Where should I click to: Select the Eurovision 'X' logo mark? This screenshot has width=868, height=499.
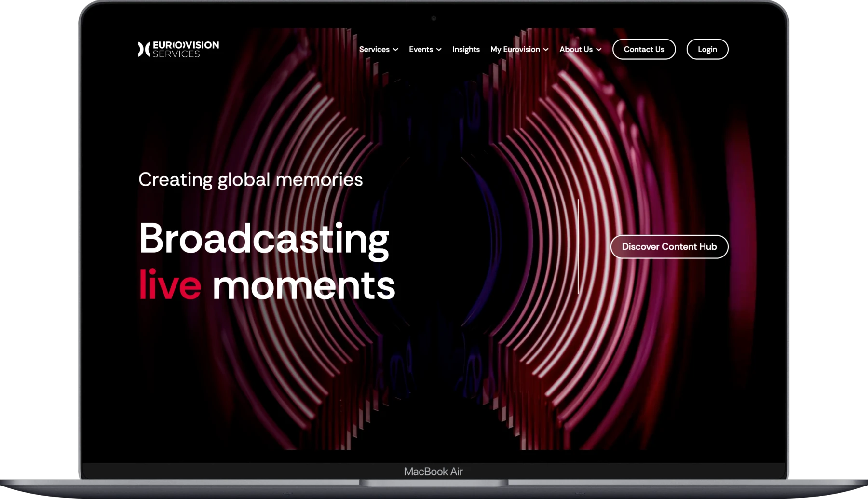click(x=143, y=49)
